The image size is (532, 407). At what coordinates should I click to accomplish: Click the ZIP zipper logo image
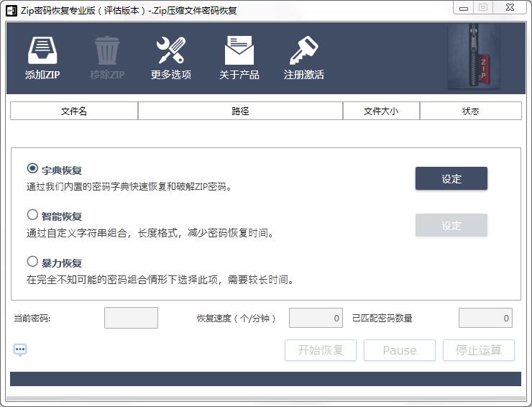pos(474,57)
